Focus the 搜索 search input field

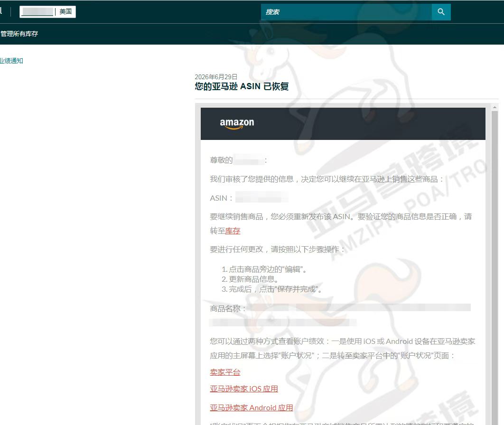tap(346, 12)
